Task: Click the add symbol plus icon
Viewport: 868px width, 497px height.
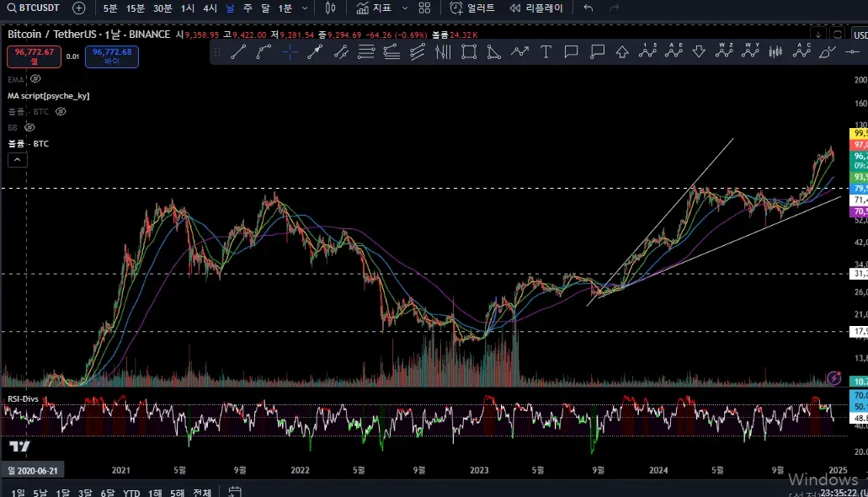Action: coord(79,8)
